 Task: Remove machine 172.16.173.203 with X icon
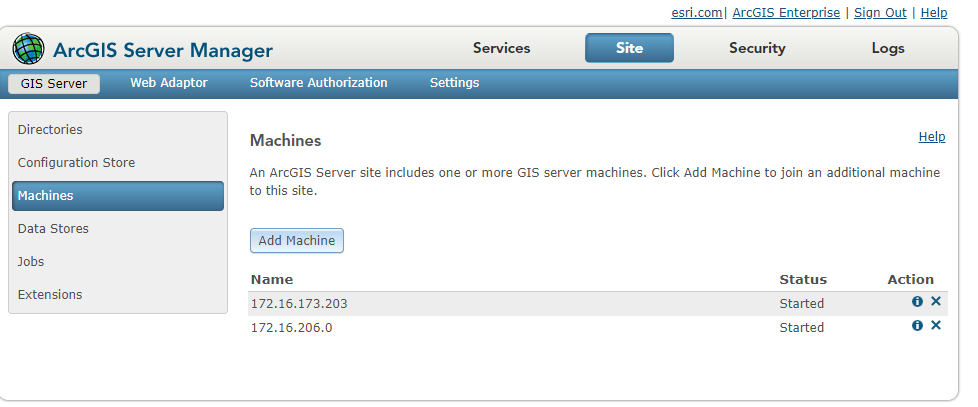pos(936,302)
